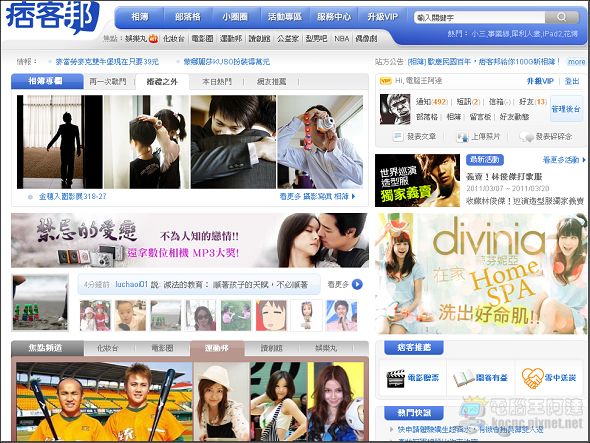Viewport: 590px width, 443px height.
Task: Click the 痞客邦 logo
Action: (52, 17)
